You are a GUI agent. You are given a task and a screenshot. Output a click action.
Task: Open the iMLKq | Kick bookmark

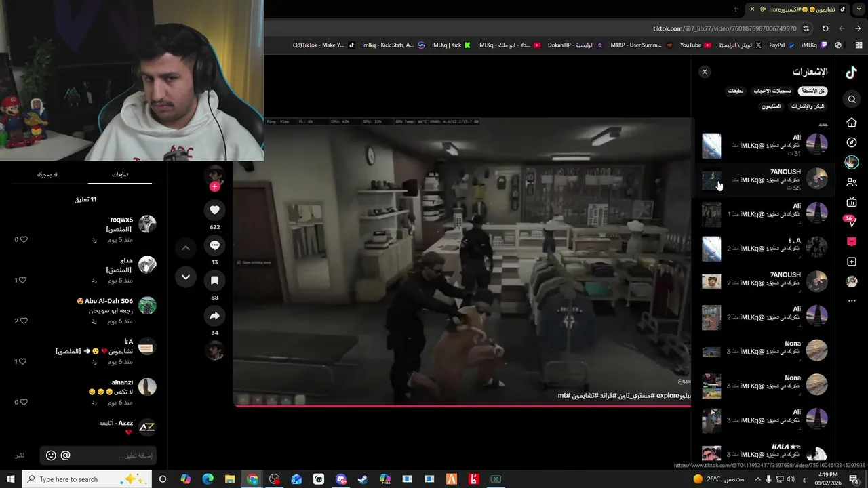[x=451, y=45]
